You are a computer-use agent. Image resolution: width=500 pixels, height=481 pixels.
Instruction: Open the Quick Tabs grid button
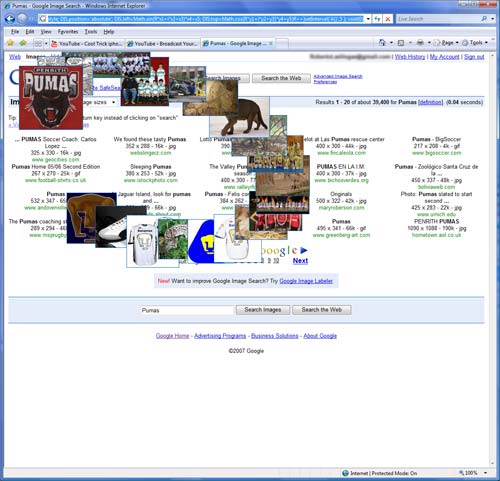coord(39,43)
